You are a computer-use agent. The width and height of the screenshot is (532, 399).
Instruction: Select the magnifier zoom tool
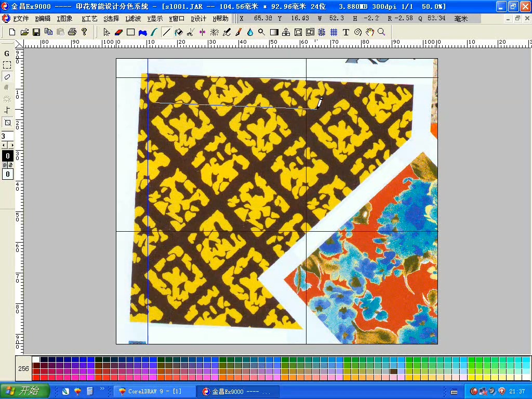(x=381, y=32)
